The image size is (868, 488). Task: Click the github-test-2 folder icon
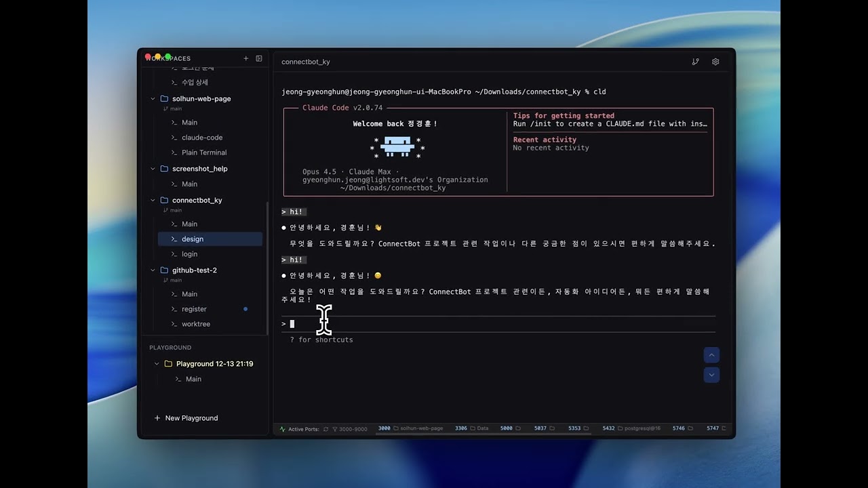pyautogui.click(x=164, y=270)
